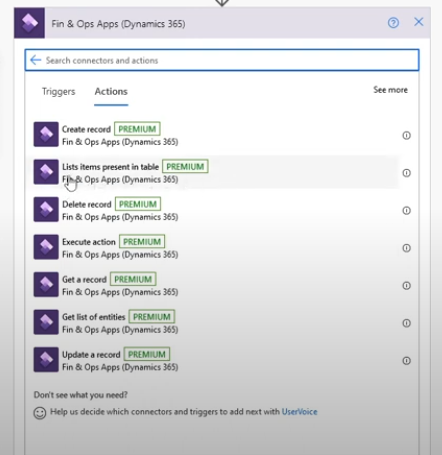Open the UserVoice link

(x=299, y=412)
